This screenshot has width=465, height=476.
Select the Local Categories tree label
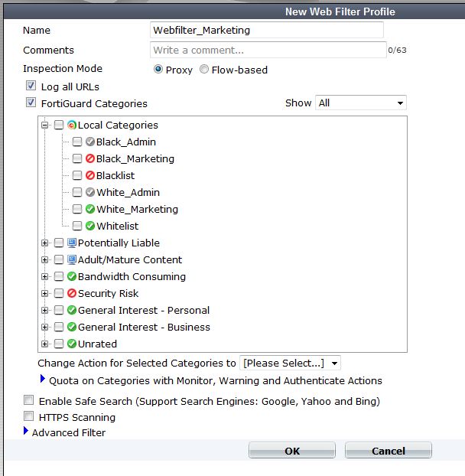118,125
